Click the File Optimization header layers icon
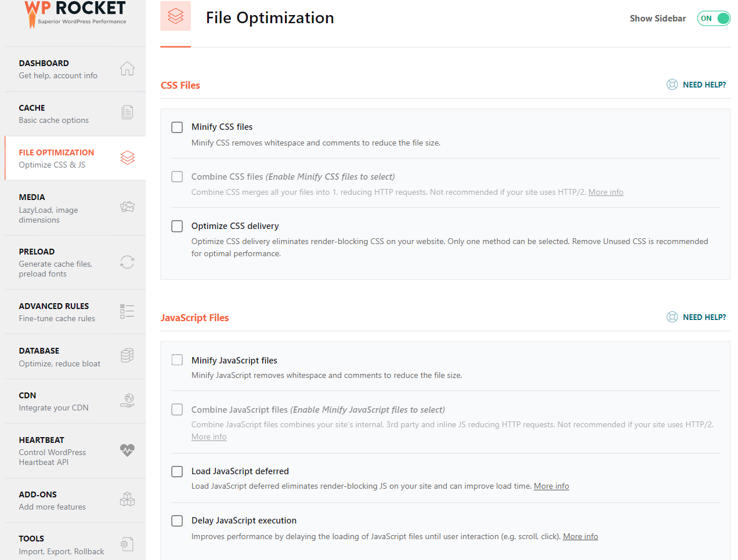The height and width of the screenshot is (560, 738). tap(176, 16)
